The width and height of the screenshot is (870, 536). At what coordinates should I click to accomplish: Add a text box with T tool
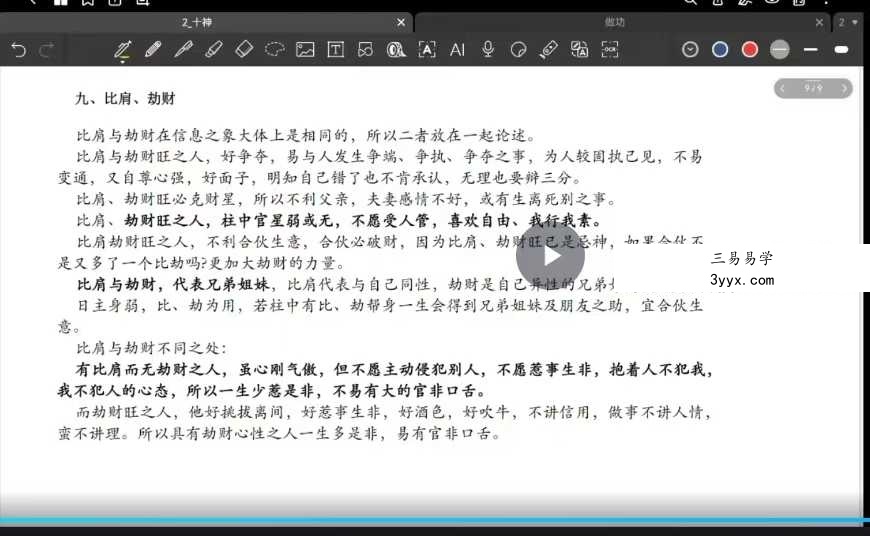[336, 50]
